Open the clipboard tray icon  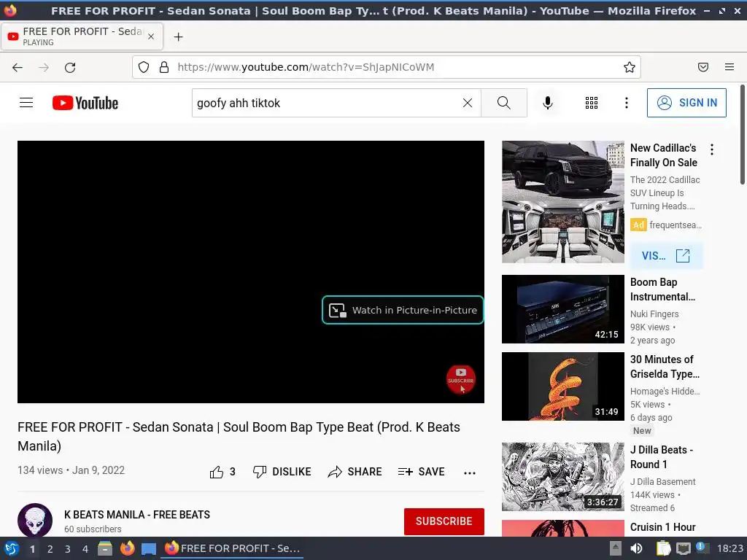(663, 548)
